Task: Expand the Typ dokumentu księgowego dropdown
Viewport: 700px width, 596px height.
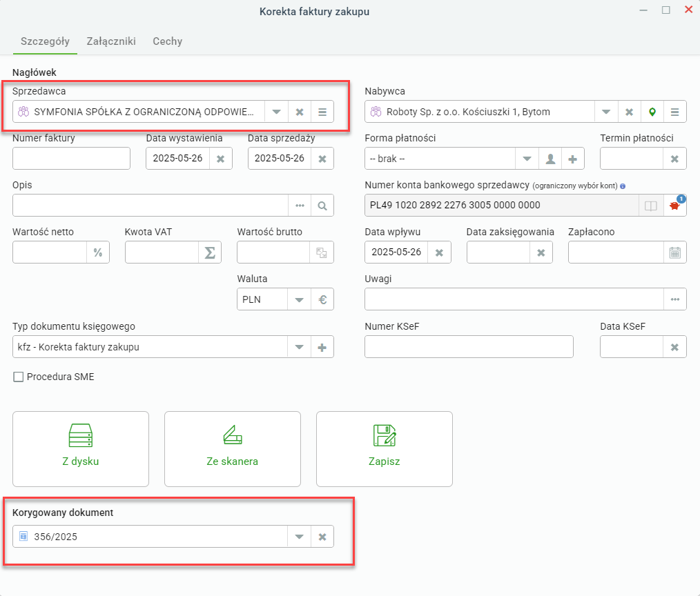Action: [299, 347]
